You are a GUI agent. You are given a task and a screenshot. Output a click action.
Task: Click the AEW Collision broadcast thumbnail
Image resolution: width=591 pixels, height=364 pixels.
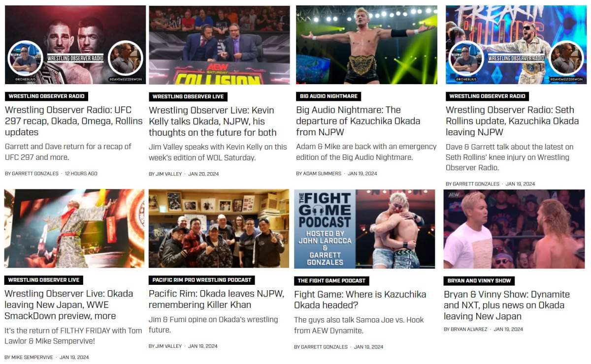pyautogui.click(x=219, y=45)
